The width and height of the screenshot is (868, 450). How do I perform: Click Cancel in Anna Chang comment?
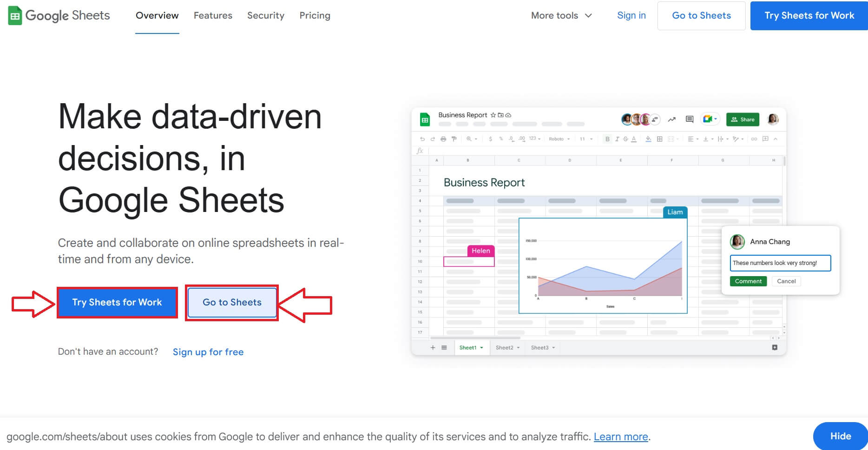coord(786,281)
